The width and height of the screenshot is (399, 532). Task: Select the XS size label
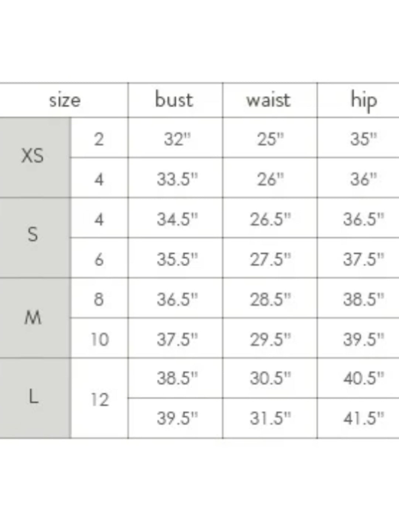33,156
